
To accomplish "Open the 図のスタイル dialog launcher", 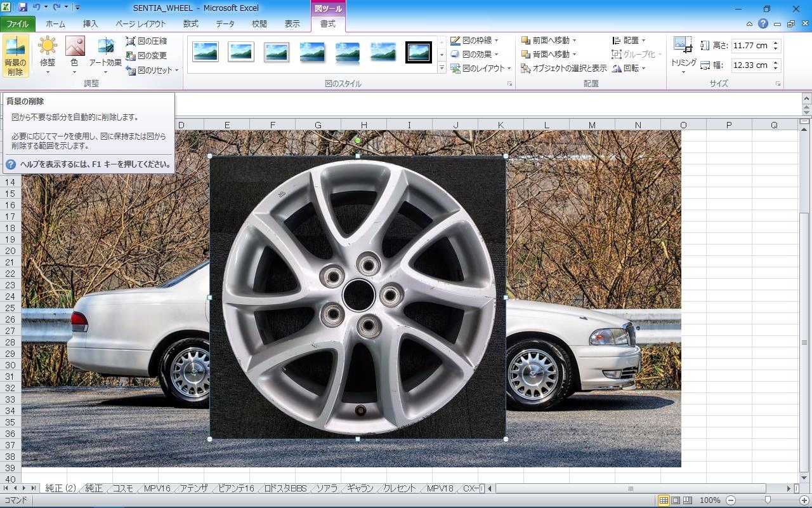I will coord(509,84).
